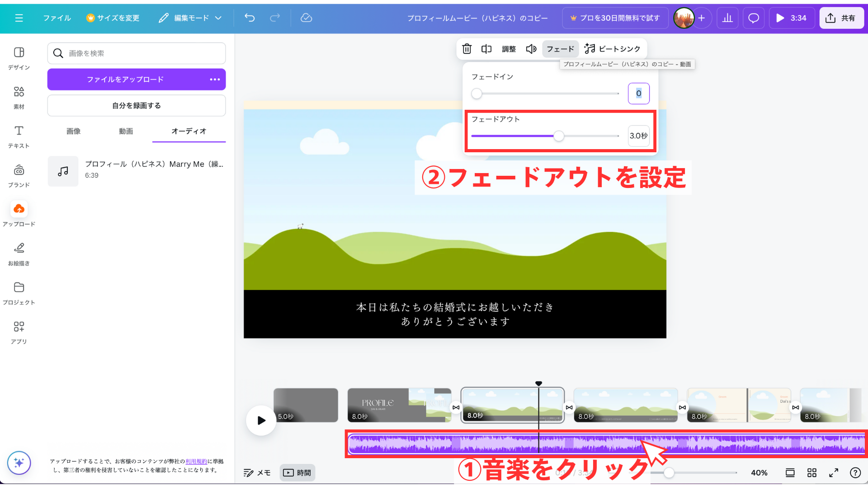868x488 pixels.
Task: Open upload options three-dot menu
Action: click(215, 80)
